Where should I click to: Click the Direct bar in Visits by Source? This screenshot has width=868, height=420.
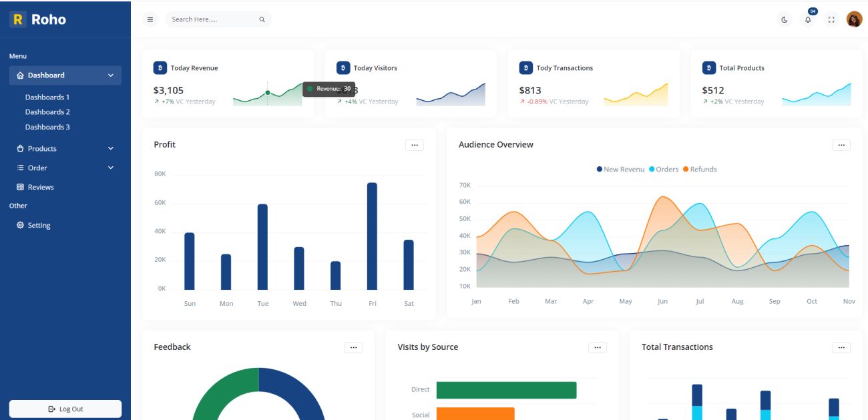tap(506, 389)
